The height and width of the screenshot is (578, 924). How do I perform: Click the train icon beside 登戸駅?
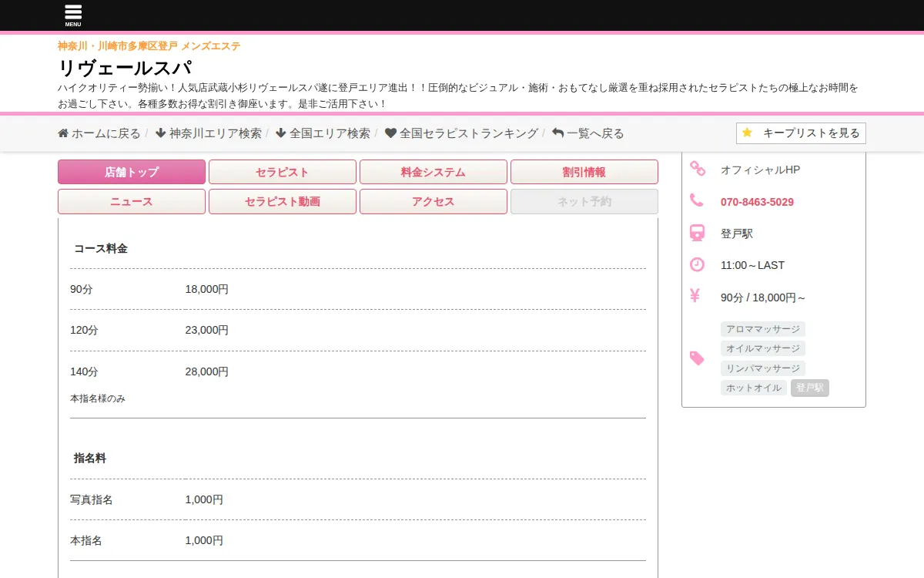[x=697, y=233]
